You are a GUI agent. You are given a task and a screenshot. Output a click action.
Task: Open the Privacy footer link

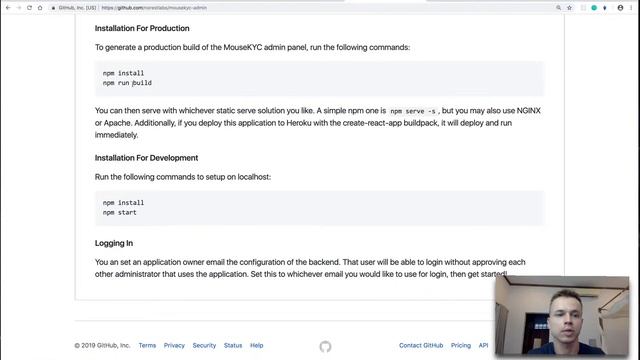coord(174,345)
